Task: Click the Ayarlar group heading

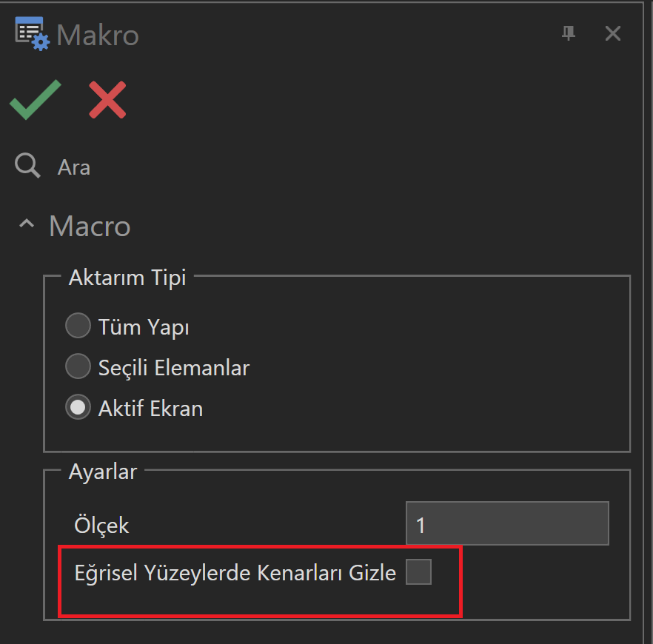Action: [x=103, y=472]
